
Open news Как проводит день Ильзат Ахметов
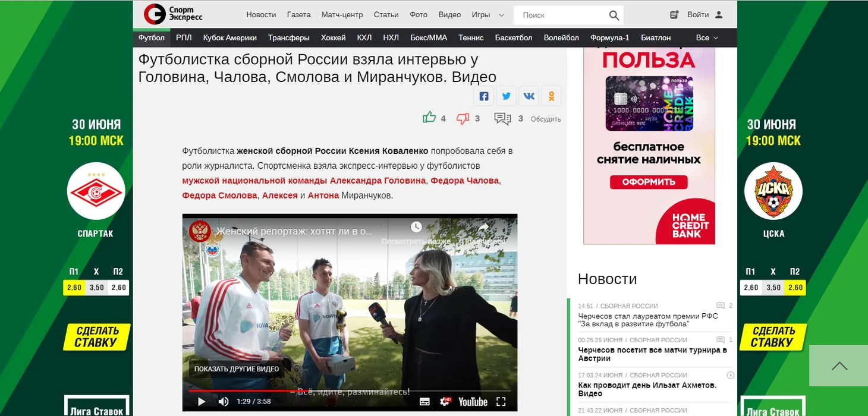647,389
